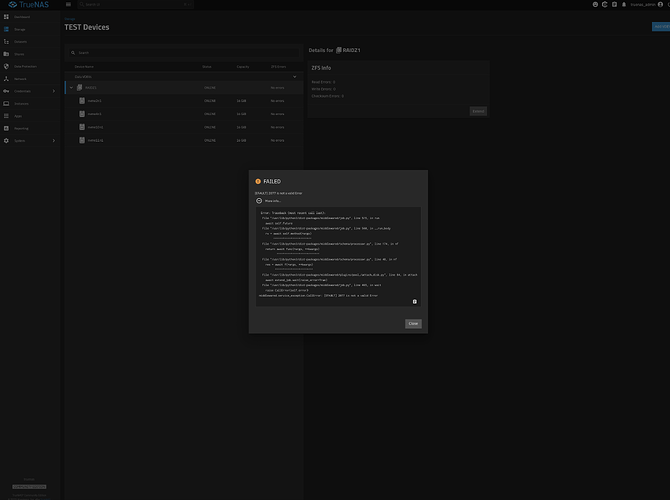The image size is (670, 500).
Task: Collapse the RAIDZ1 tree node chevron
Action: (71, 88)
